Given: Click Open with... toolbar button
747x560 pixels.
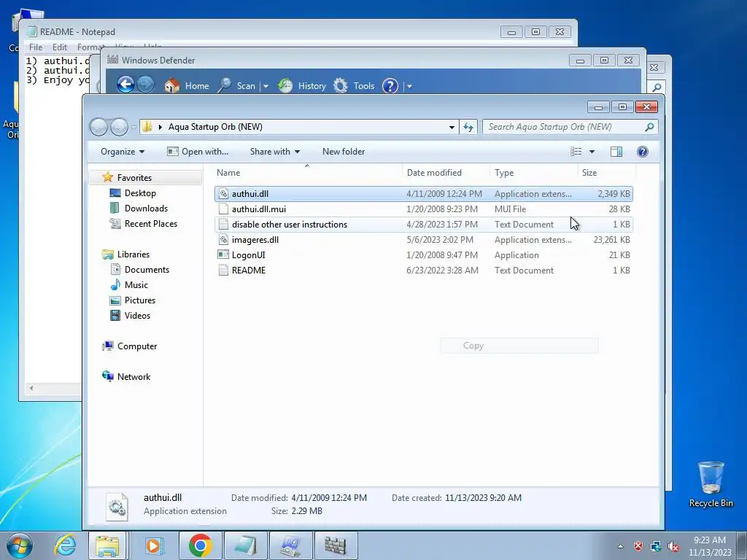Looking at the screenshot, I should coord(197,152).
